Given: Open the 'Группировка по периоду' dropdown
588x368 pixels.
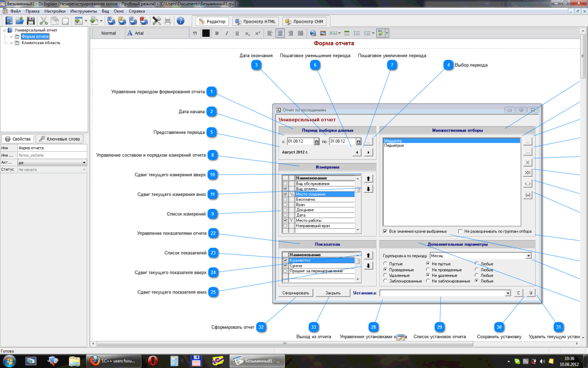Looking at the screenshot, I should pyautogui.click(x=528, y=255).
